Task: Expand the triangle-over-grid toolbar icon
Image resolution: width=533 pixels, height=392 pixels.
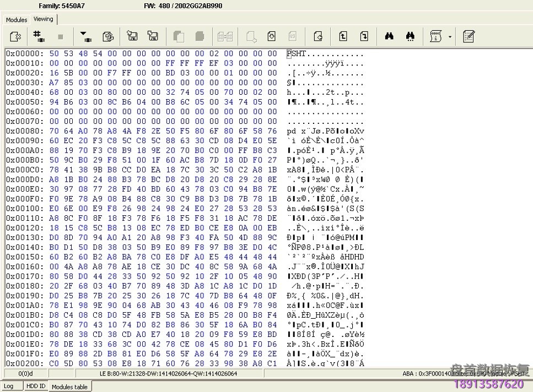Action: click(85, 36)
